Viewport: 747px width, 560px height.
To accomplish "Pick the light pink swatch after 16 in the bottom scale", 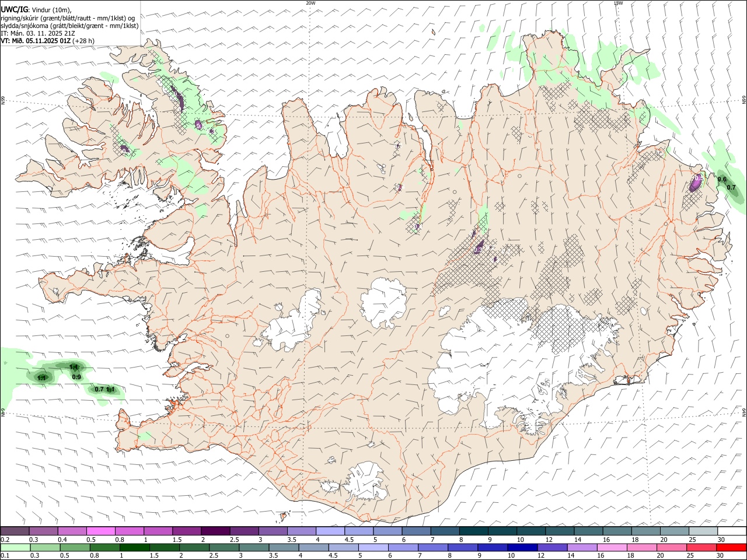I will [x=612, y=548].
